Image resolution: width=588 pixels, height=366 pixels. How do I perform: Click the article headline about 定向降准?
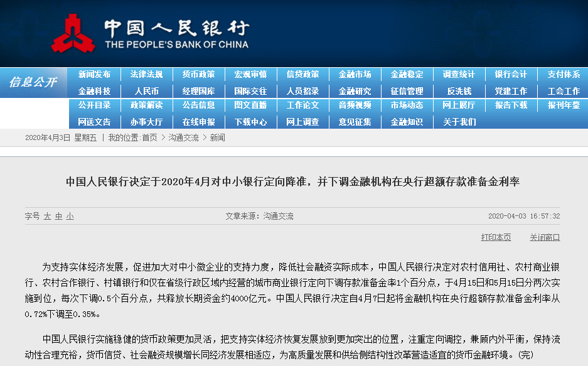pyautogui.click(x=293, y=182)
